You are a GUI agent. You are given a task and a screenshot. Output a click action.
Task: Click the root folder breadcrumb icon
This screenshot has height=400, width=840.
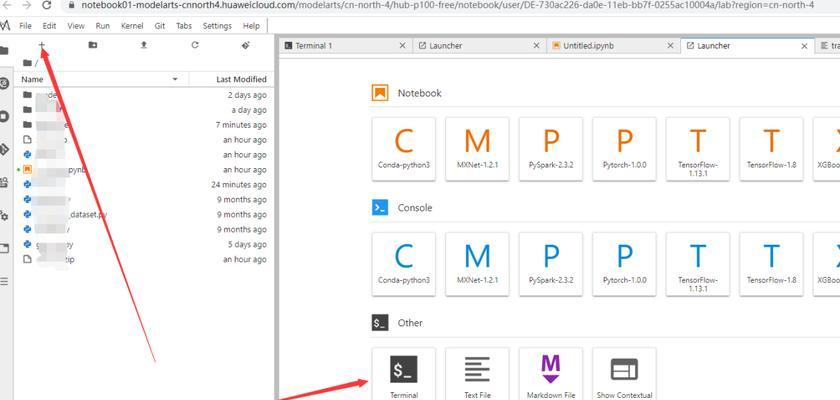pos(27,63)
